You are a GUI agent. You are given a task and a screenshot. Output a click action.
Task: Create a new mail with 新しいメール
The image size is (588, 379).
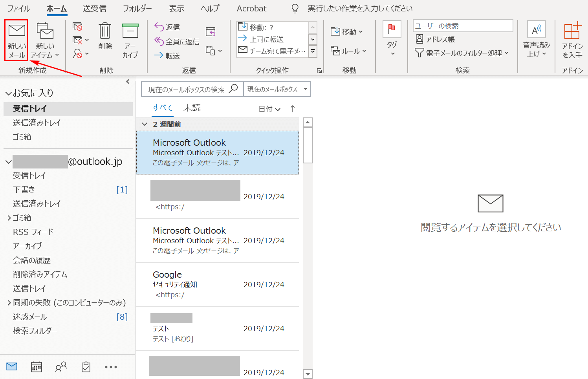click(x=16, y=41)
